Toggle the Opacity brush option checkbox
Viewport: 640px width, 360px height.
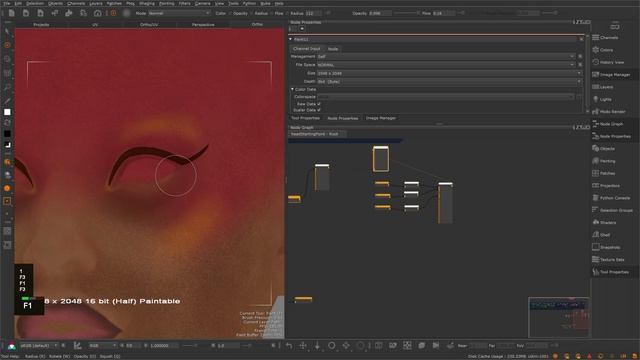pos(251,13)
